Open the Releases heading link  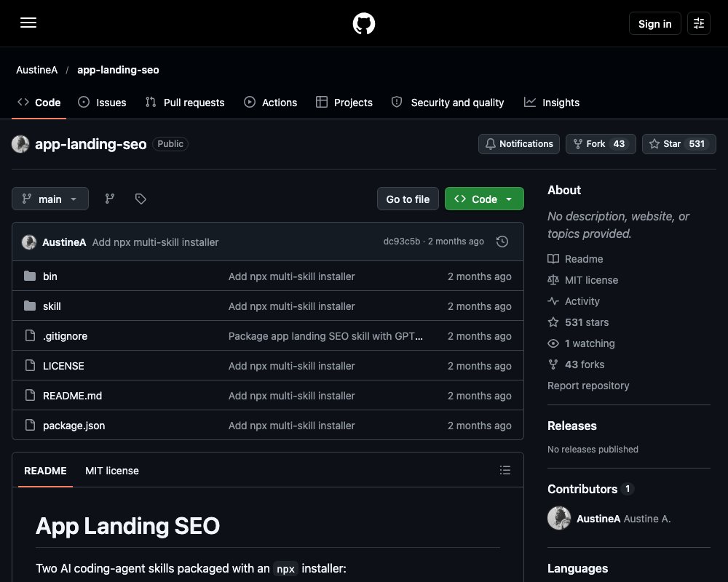(x=572, y=426)
